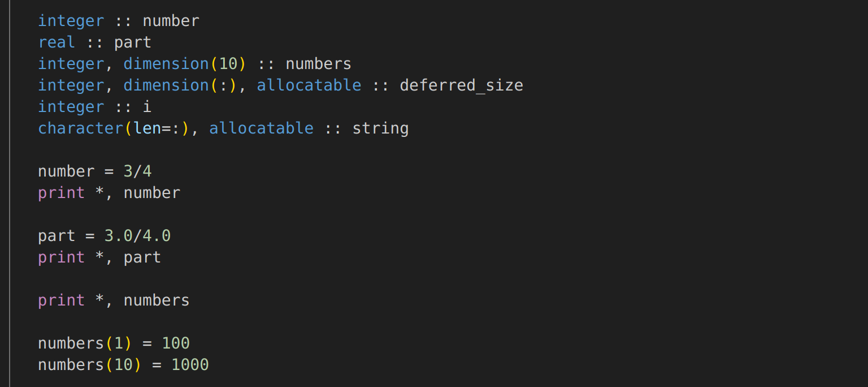This screenshot has height=387, width=868.
Task: Click first 'allocatable' keyword on deferred_size line
Action: [309, 85]
